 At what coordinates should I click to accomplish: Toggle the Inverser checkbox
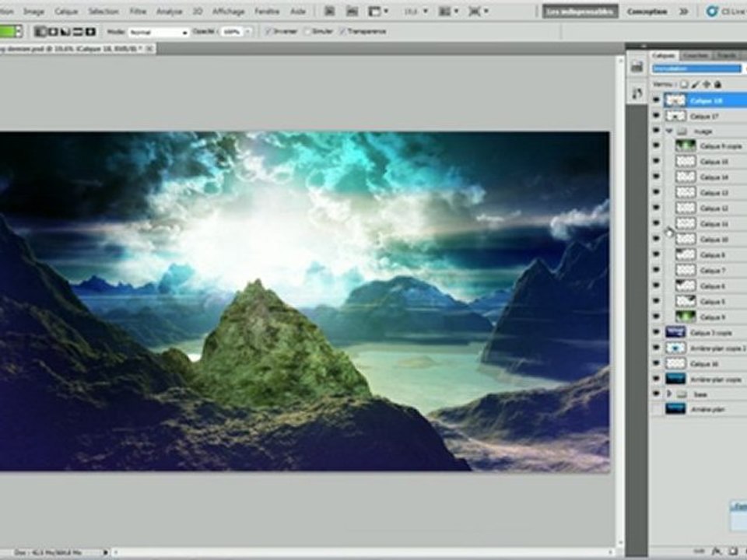coord(268,31)
